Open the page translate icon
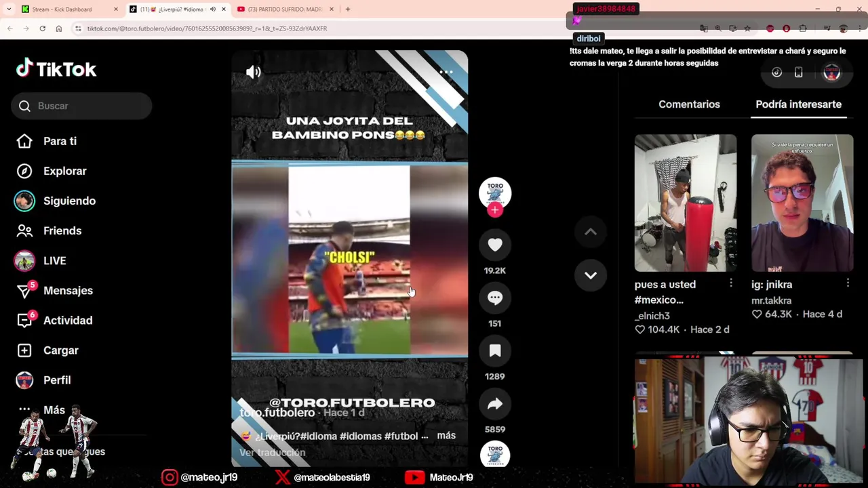Viewport: 868px width, 488px height. [x=704, y=28]
